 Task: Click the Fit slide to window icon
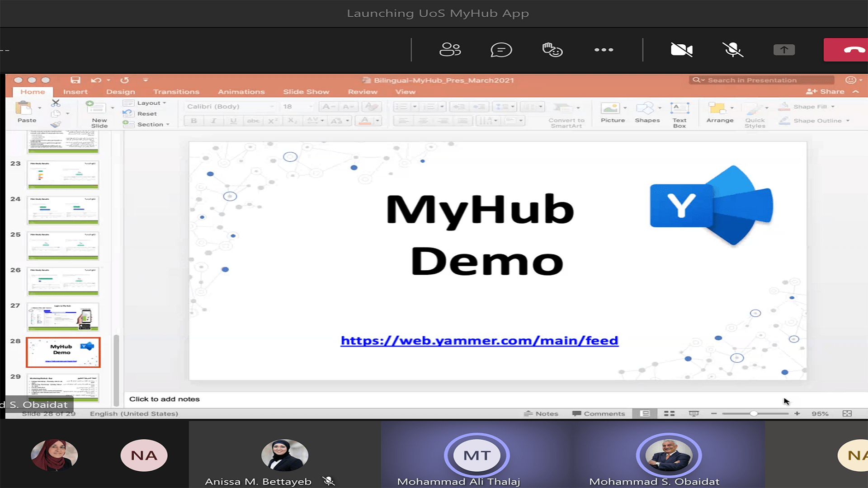[x=847, y=413]
